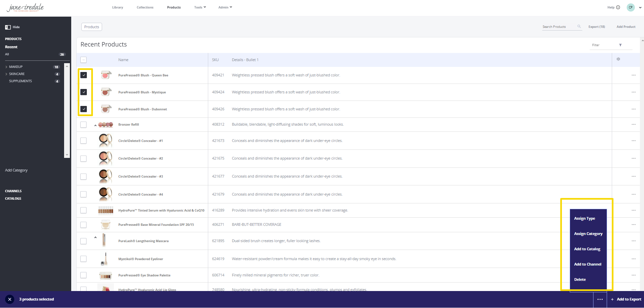
Task: Toggle the select-all header checkbox
Action: (x=83, y=60)
